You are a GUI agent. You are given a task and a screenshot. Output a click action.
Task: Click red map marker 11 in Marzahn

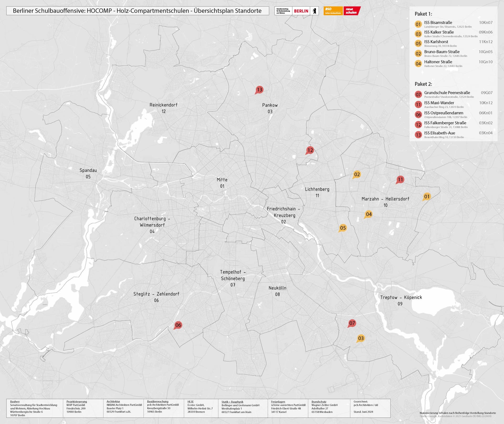tap(400, 180)
